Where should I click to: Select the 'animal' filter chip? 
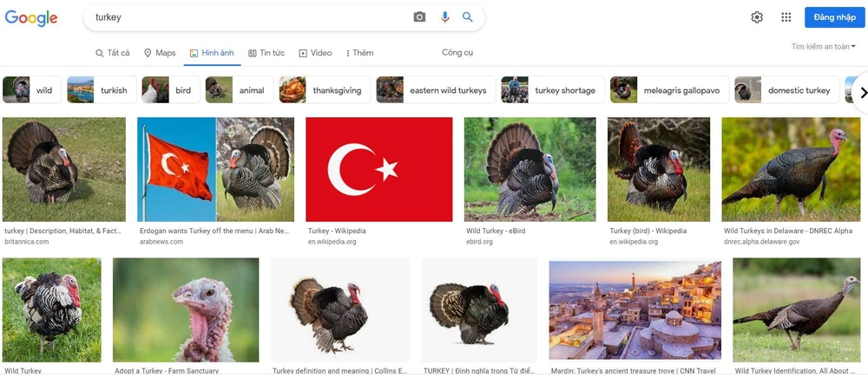click(240, 90)
